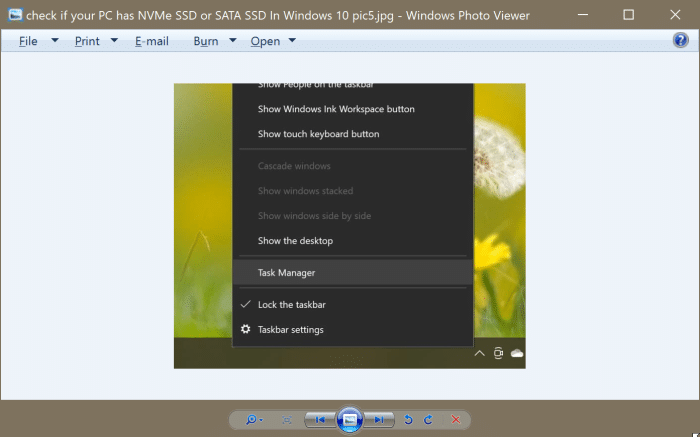Viewport: 700px width, 437px height.
Task: Go to the previous picture
Action: pyautogui.click(x=320, y=420)
